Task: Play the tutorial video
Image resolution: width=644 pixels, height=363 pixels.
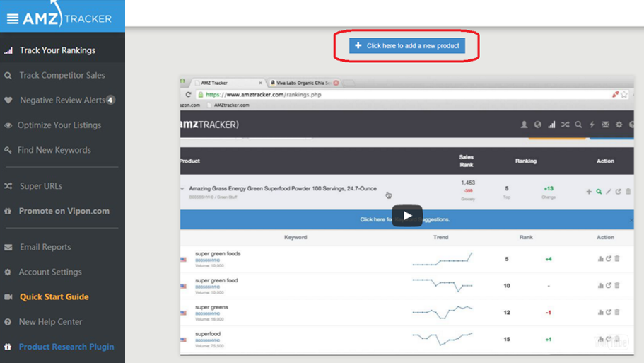Action: [x=407, y=216]
